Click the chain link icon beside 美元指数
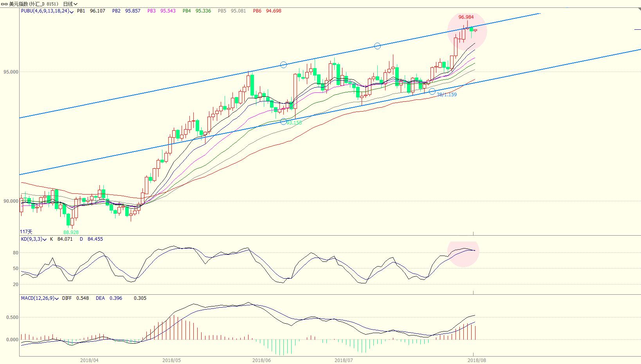The image size is (641, 364). (4, 4)
